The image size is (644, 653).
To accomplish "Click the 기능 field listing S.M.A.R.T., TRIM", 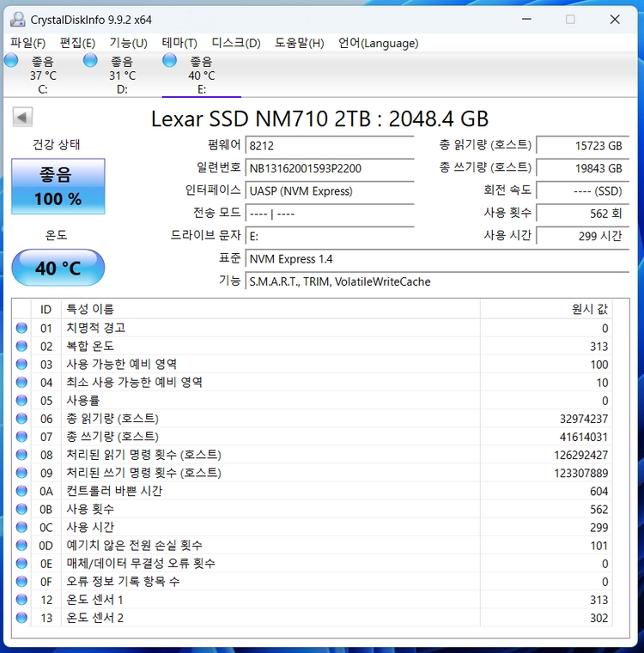I will (437, 281).
